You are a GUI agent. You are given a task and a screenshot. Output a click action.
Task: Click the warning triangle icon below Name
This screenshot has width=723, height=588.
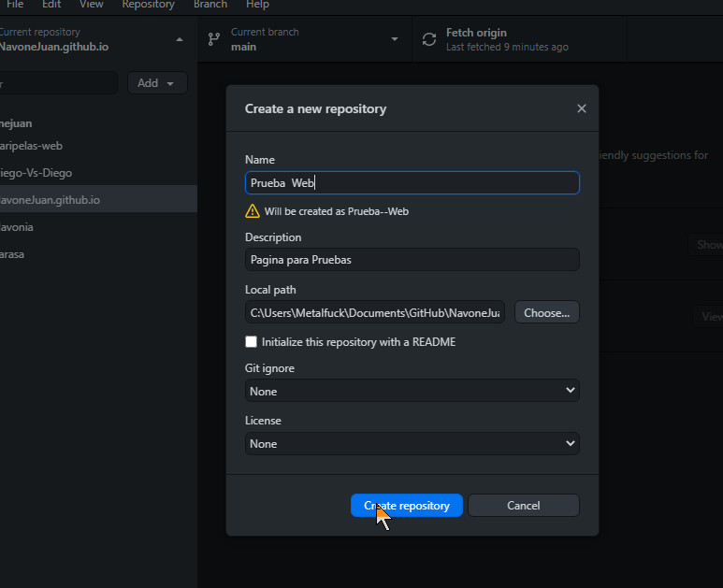click(x=253, y=211)
